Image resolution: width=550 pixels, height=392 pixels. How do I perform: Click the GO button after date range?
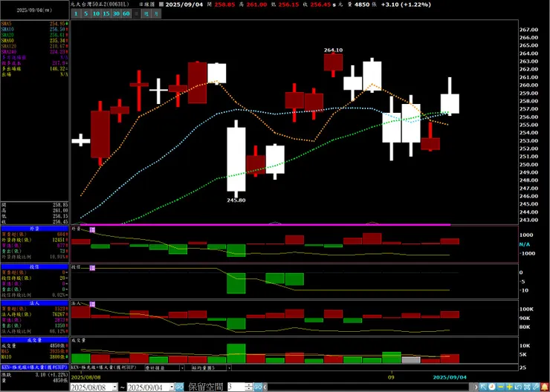179,387
